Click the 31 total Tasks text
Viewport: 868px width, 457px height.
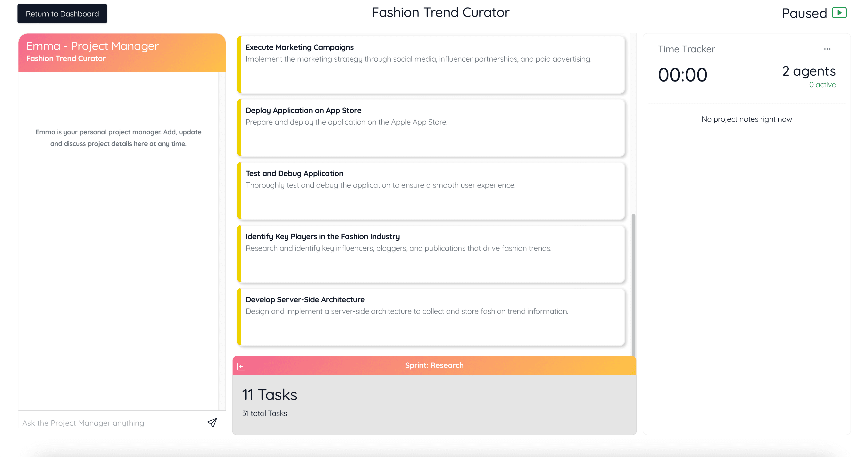[265, 414]
